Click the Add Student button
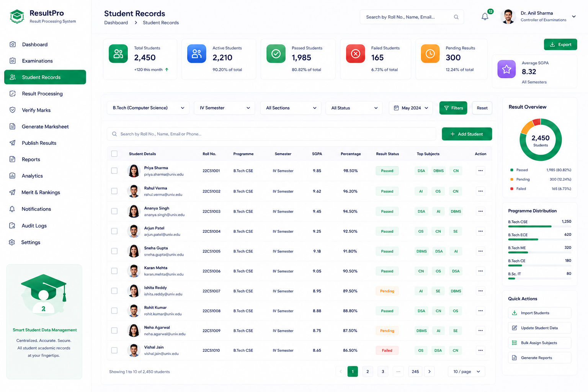This screenshot has width=588, height=392. (467, 134)
